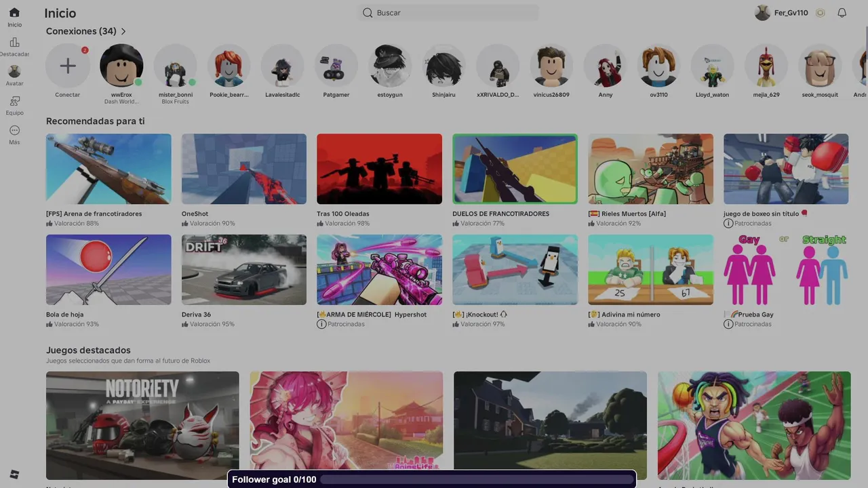
Task: Click the Robux coin icon next to username
Action: click(x=821, y=13)
